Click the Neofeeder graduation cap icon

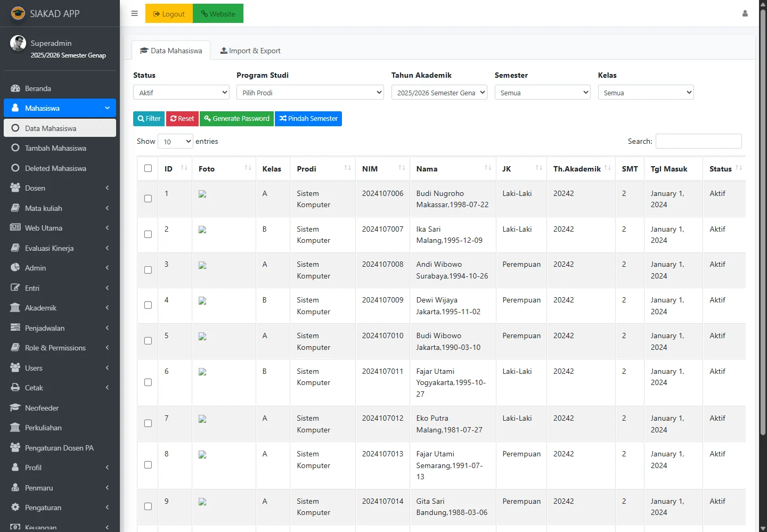(x=15, y=408)
